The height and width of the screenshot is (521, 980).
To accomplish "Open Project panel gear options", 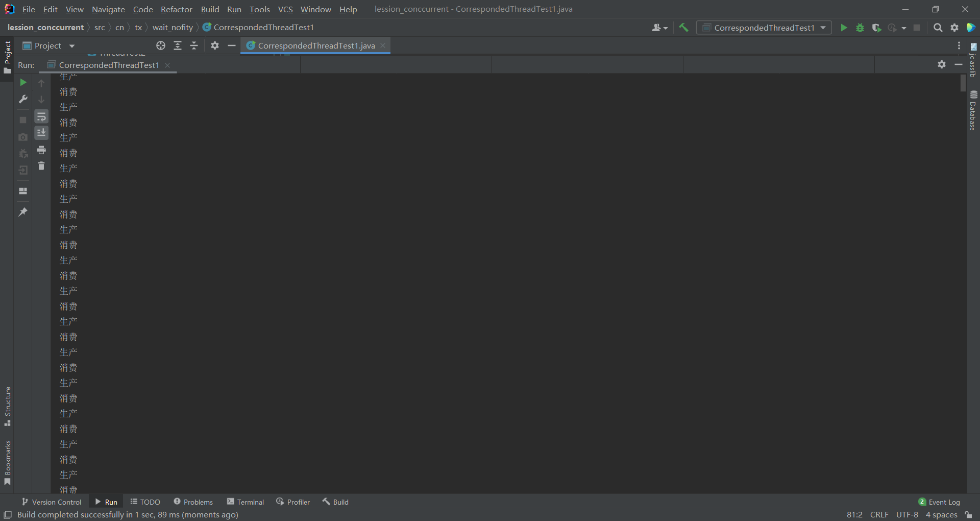I will 215,45.
